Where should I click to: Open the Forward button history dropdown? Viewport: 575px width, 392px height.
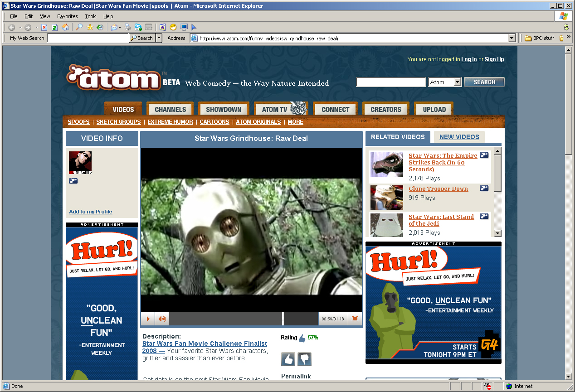[36, 27]
